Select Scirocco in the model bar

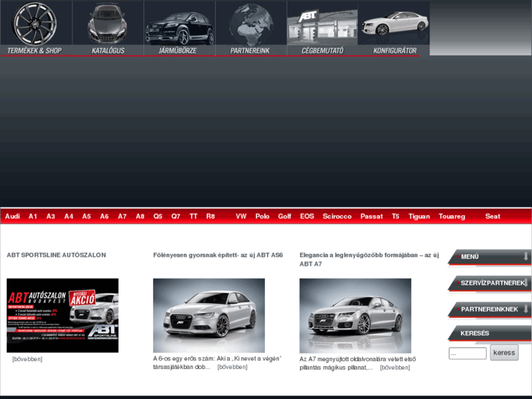point(337,217)
